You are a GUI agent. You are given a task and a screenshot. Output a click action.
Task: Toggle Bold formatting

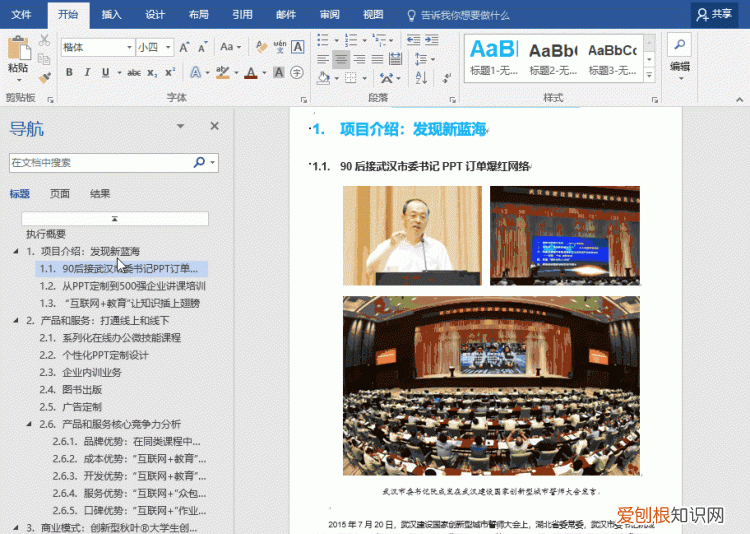(x=70, y=73)
